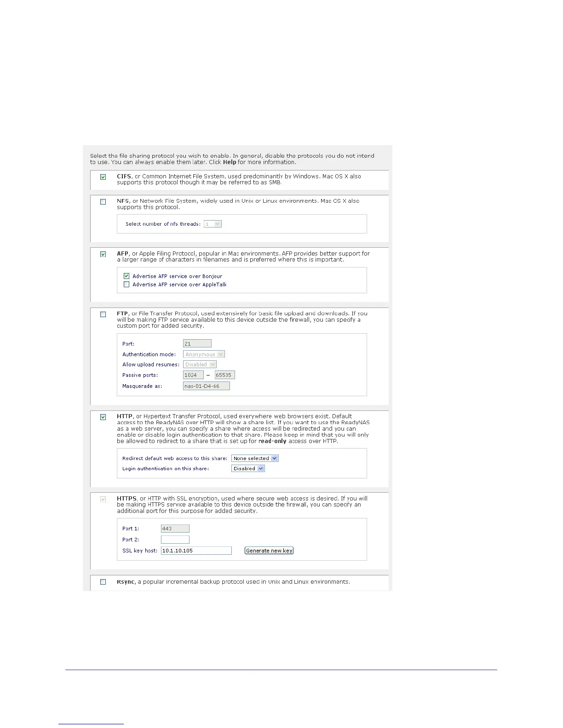This screenshot has height=728, width=563.
Task: Click the bold Help word in intro
Action: [x=230, y=162]
